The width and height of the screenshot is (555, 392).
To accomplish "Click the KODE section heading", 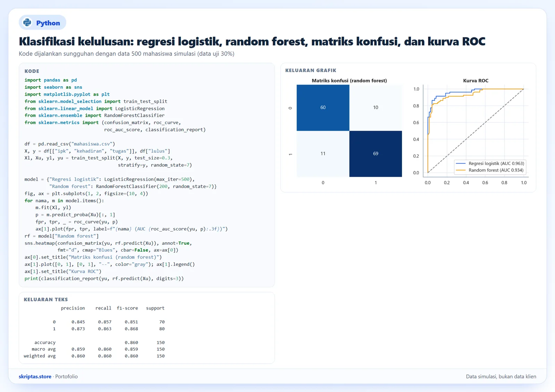I will pyautogui.click(x=32, y=71).
